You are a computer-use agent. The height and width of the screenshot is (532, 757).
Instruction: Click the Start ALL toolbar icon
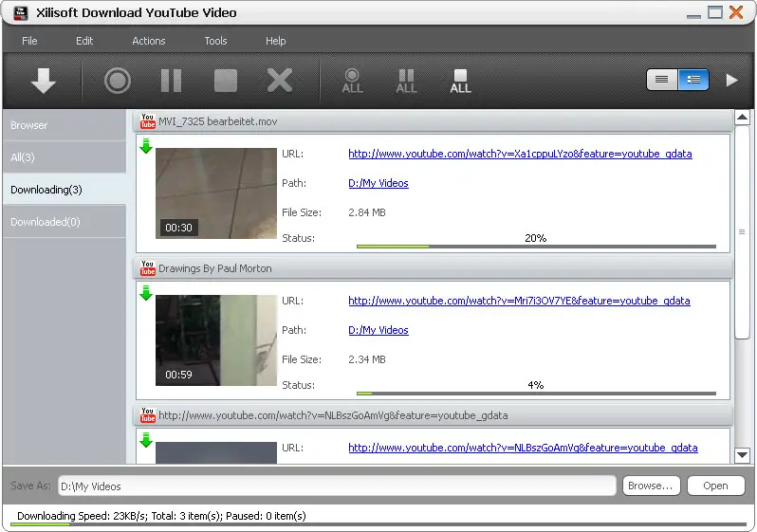click(353, 81)
